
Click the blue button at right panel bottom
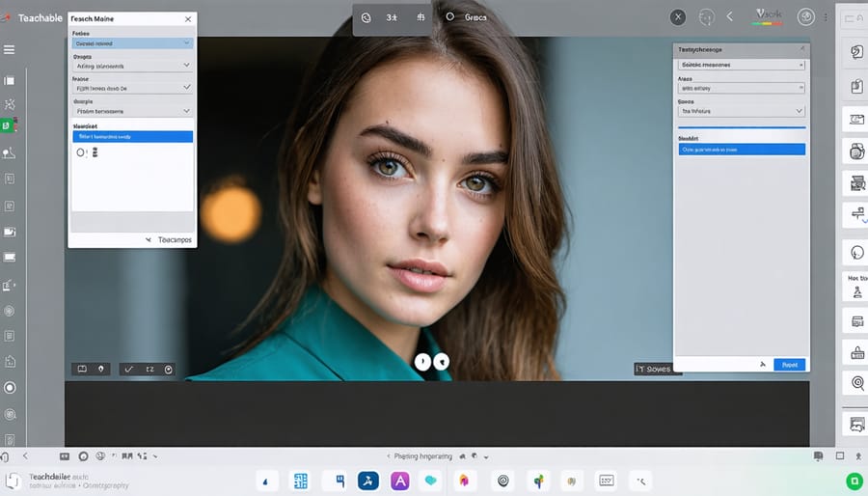click(790, 365)
